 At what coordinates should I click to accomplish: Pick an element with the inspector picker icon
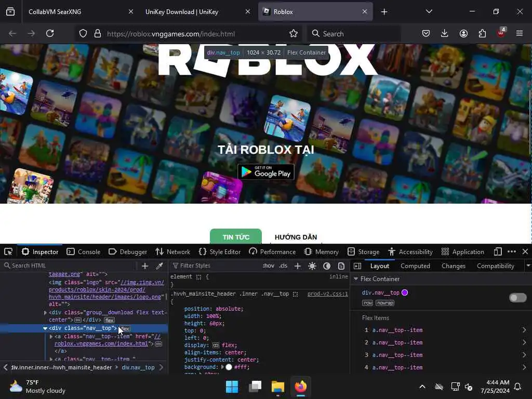pyautogui.click(x=8, y=252)
